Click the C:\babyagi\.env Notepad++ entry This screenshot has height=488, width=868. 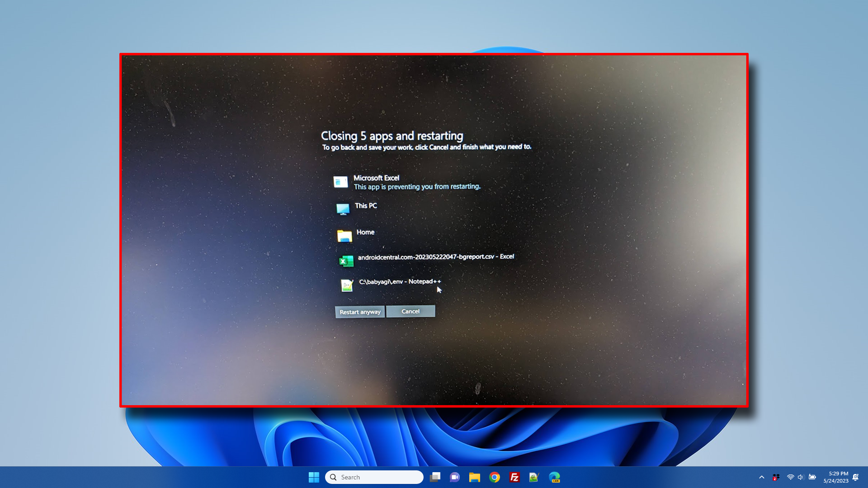(x=400, y=282)
